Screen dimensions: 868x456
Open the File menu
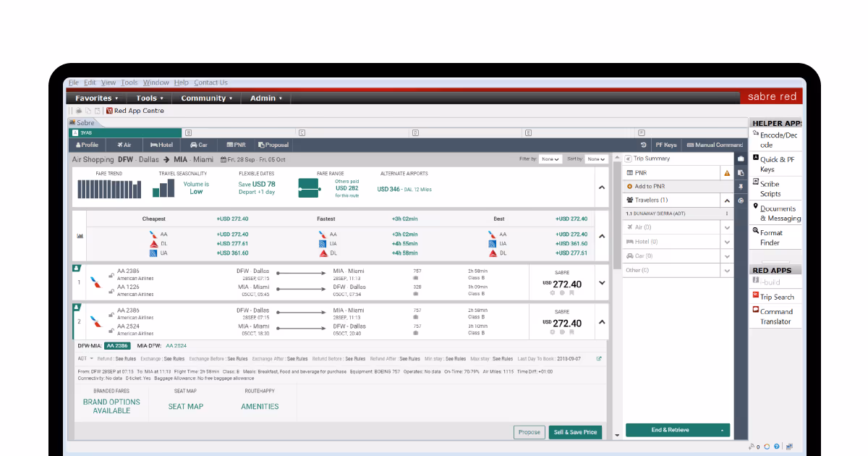(x=74, y=83)
